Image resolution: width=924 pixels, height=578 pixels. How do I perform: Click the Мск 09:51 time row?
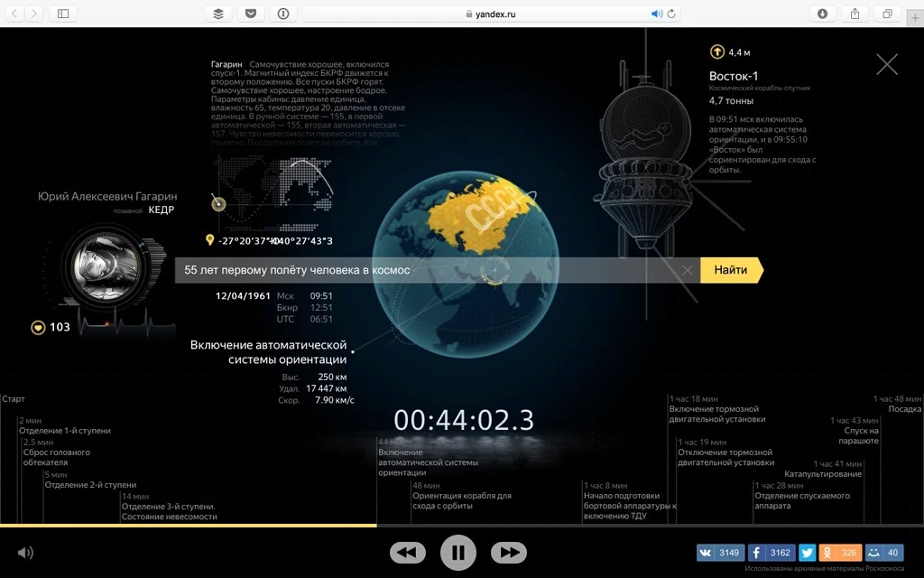305,296
